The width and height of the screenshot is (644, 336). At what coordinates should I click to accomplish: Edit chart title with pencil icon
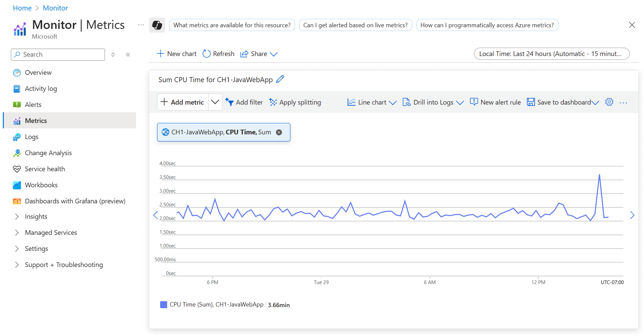tap(280, 79)
